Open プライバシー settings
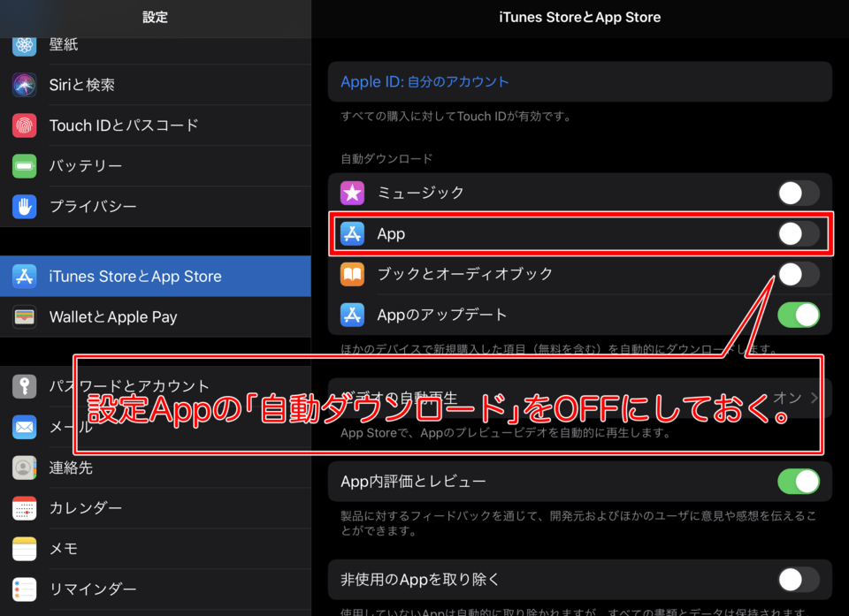 coord(156,206)
